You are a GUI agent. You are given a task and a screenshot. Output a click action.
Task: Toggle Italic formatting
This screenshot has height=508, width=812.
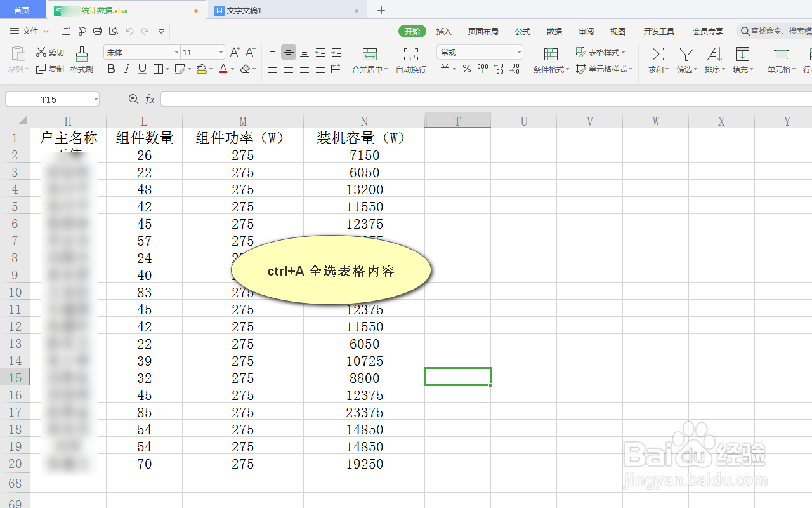click(127, 69)
